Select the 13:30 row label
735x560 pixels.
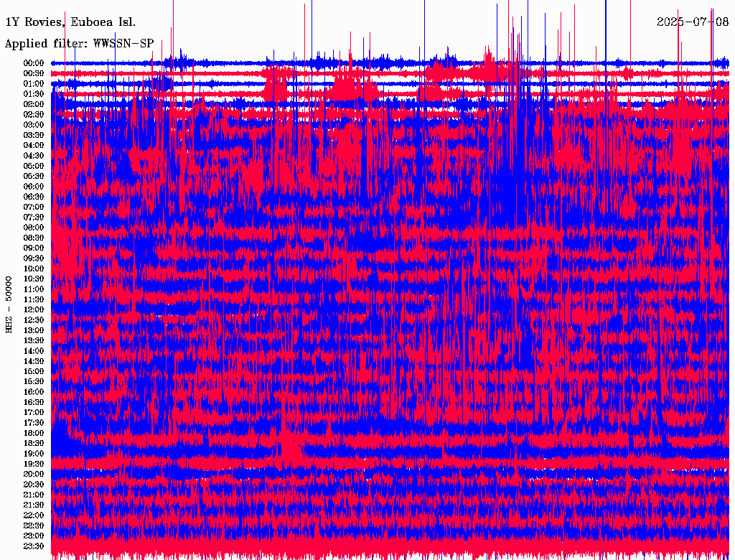(x=34, y=341)
